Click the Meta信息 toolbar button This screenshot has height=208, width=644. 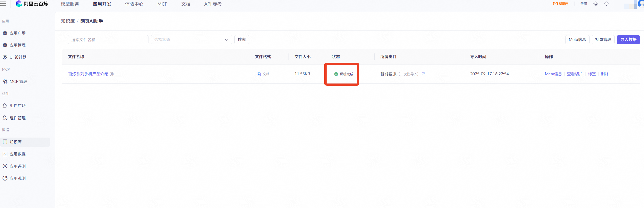[x=577, y=40]
